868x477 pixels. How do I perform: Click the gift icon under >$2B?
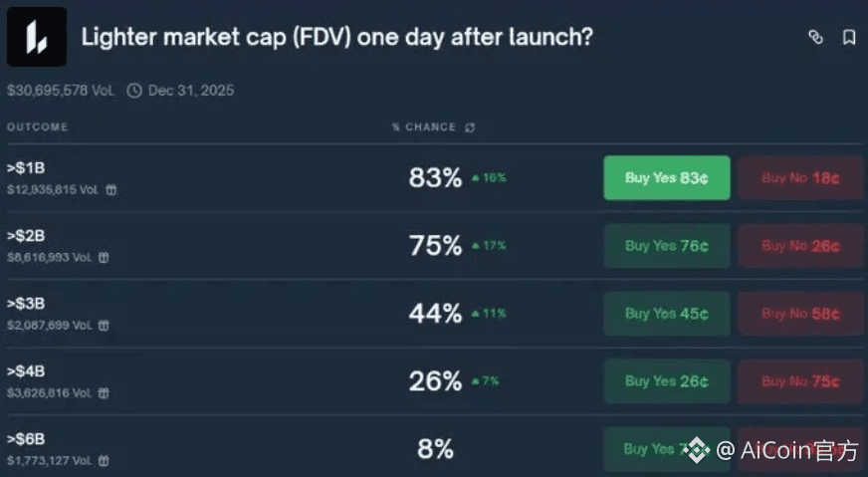coord(104,257)
